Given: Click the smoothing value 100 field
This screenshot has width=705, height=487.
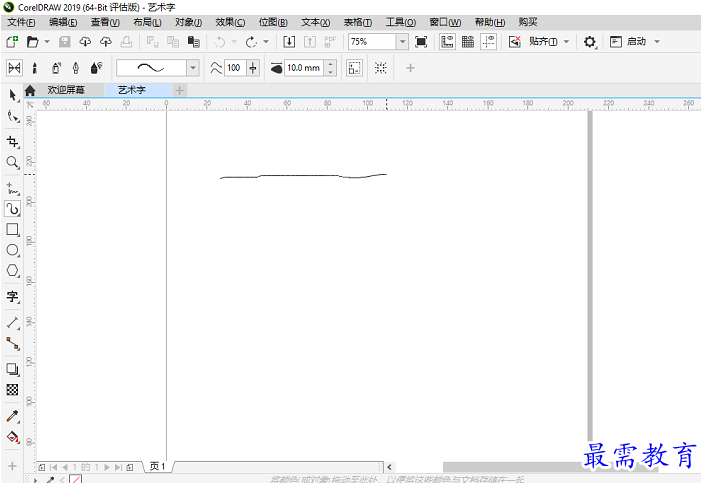Looking at the screenshot, I should click(235, 68).
